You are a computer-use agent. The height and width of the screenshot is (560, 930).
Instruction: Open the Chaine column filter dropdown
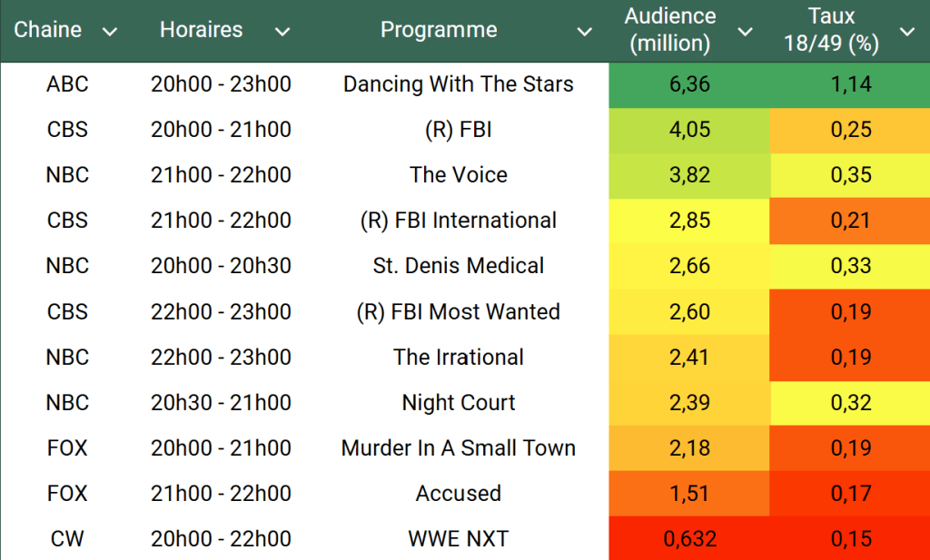coord(110,32)
